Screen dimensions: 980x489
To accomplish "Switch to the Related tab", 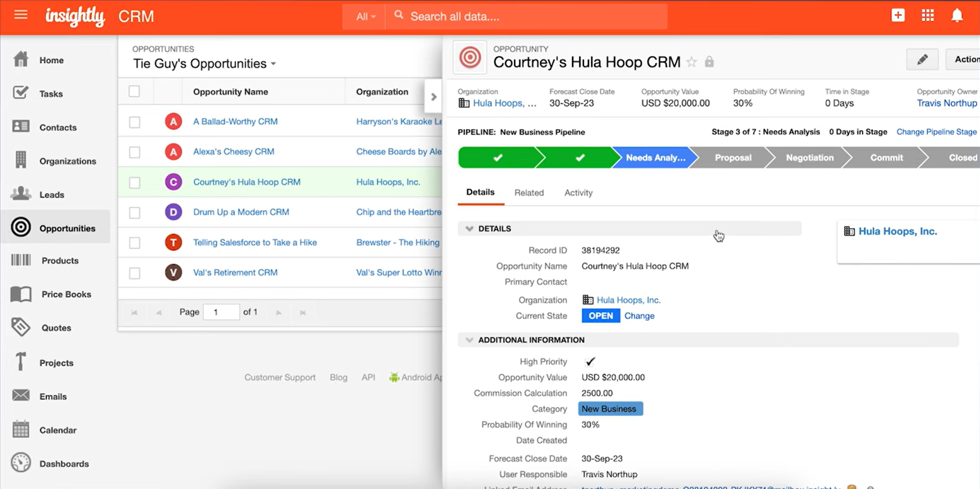I will (529, 193).
